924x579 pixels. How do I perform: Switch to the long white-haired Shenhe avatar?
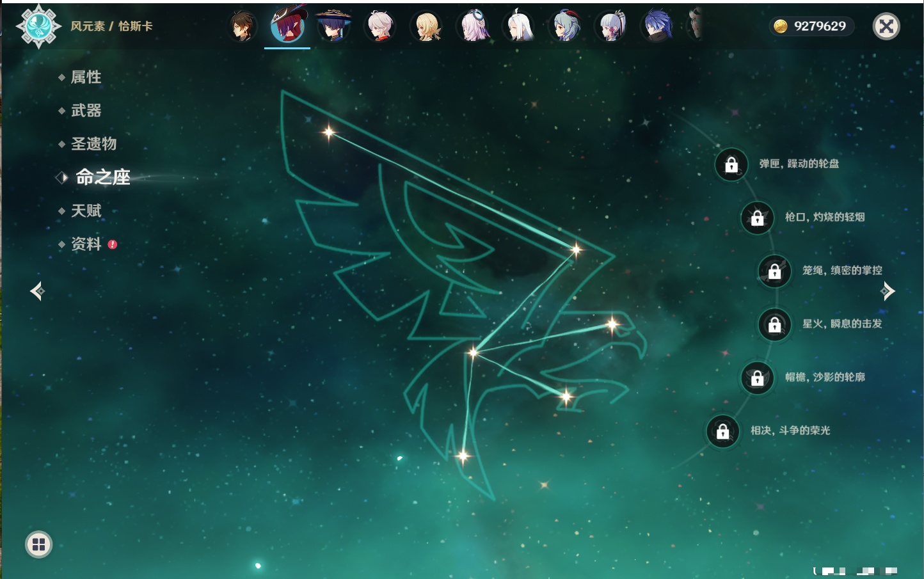pos(519,26)
